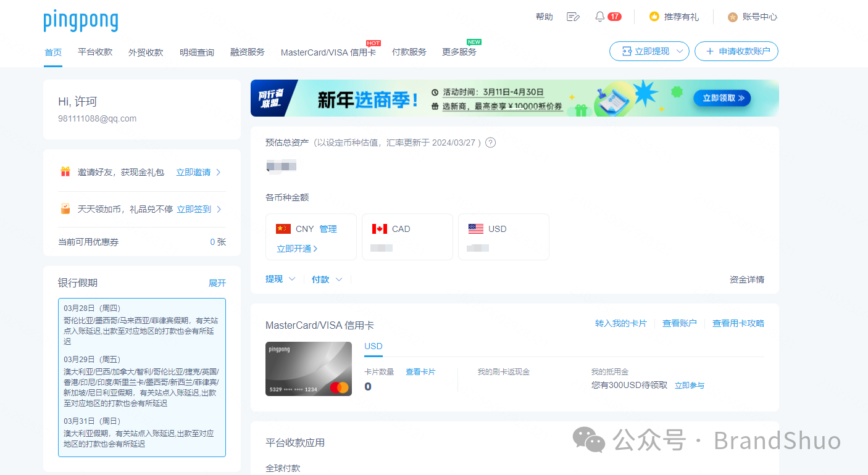Click the feedback survey icon beside 帮助
Viewport: 868px width, 475px height.
click(x=573, y=17)
